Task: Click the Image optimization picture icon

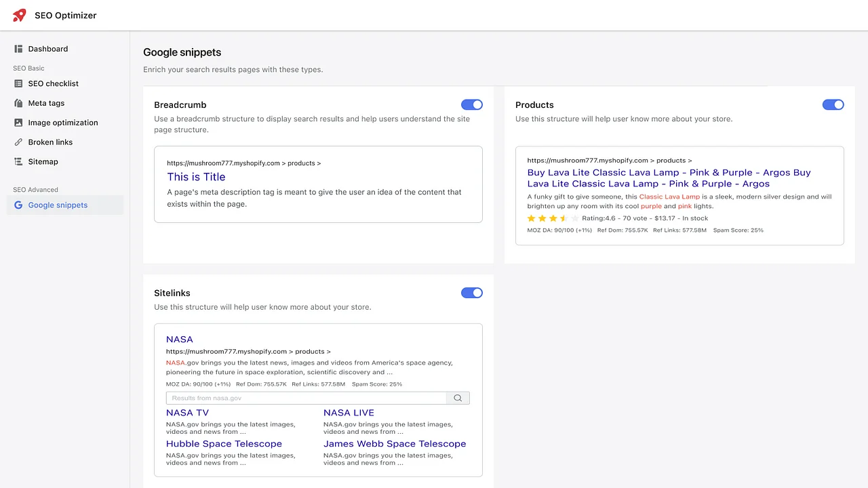Action: (18, 123)
